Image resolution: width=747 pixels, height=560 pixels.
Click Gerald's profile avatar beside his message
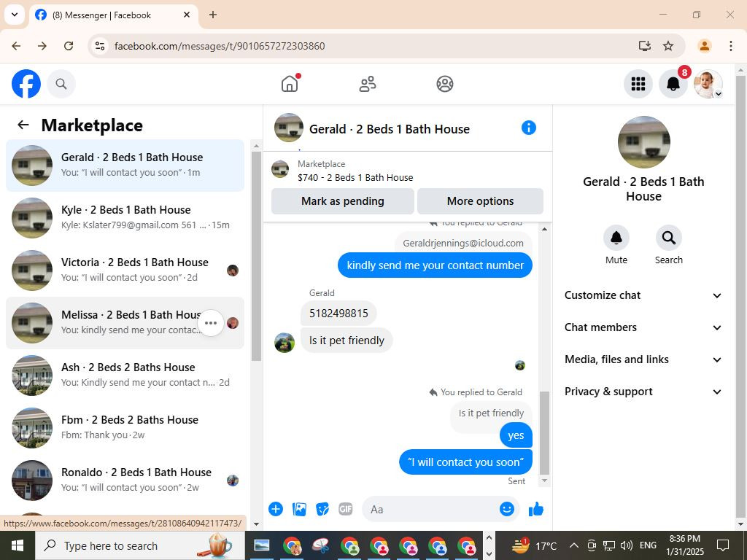click(285, 343)
